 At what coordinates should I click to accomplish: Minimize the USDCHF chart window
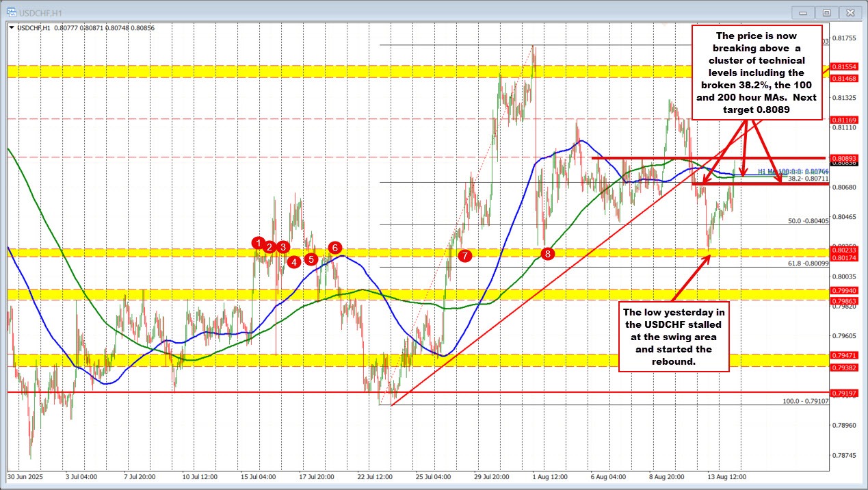(803, 13)
